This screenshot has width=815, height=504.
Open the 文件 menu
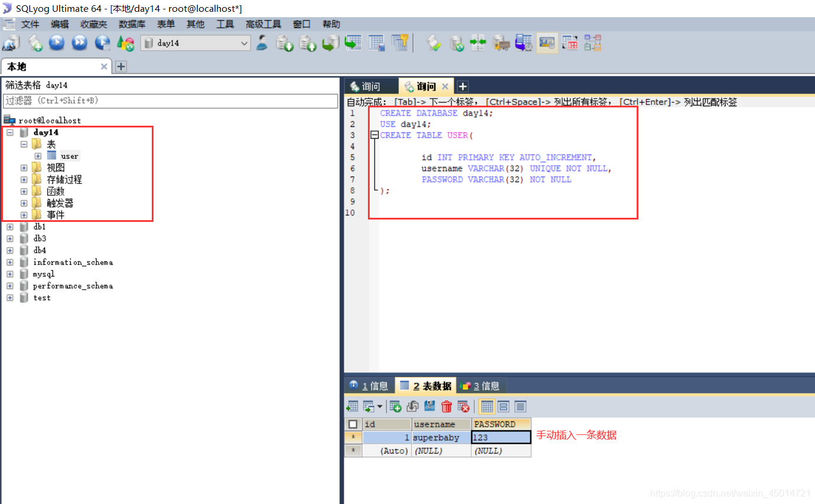tap(30, 24)
